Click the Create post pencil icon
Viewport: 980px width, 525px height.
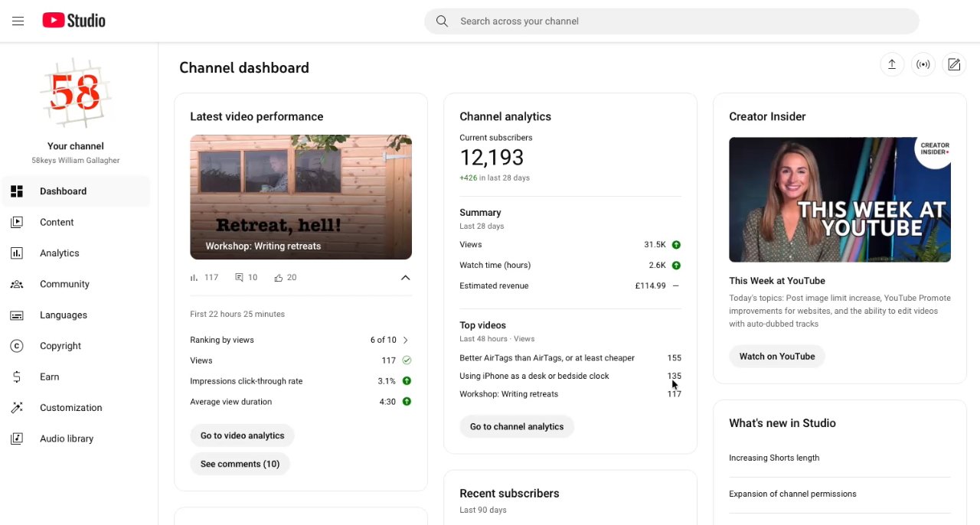pos(953,64)
